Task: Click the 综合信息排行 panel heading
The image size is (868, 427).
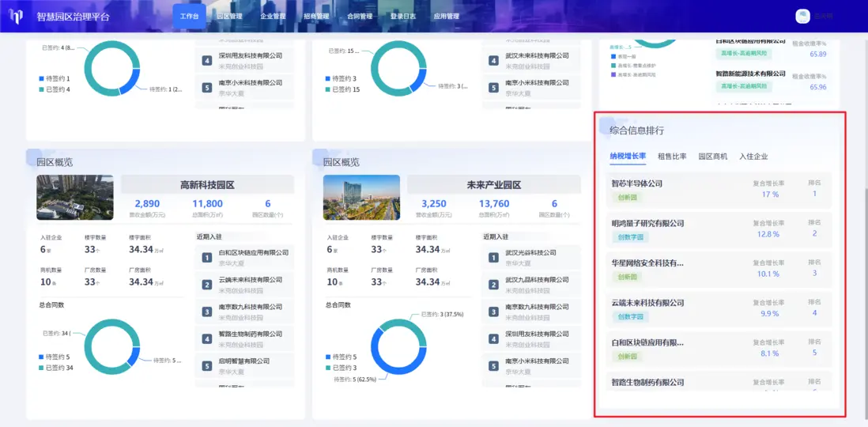Action: pyautogui.click(x=636, y=130)
